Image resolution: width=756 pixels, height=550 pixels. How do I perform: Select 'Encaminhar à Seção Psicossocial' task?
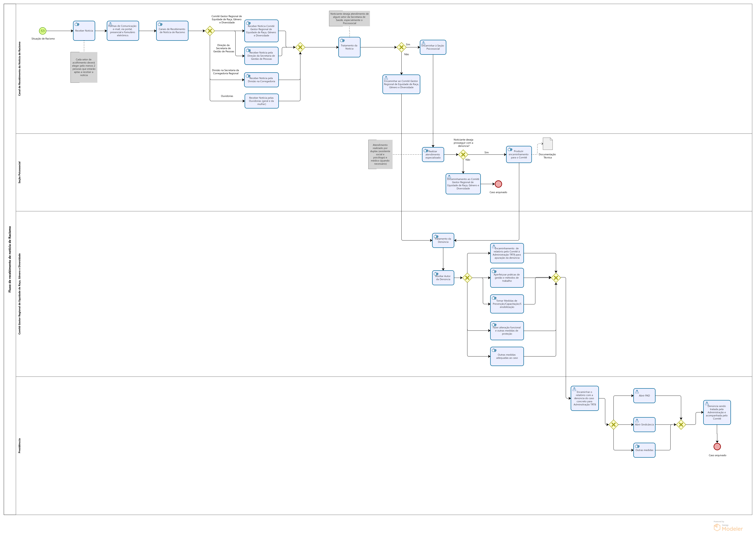(433, 47)
